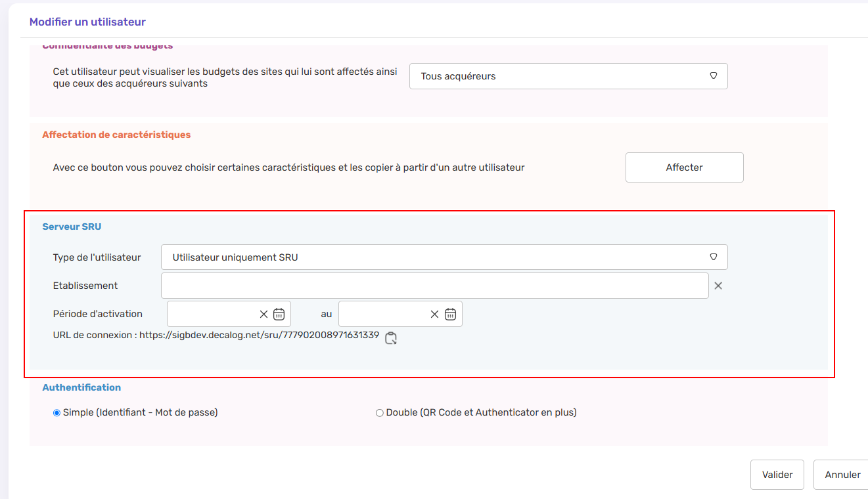Screen dimensions: 868x499
Task: Click the arrow icon in Tous acquéreurs box
Action: pyautogui.click(x=713, y=76)
